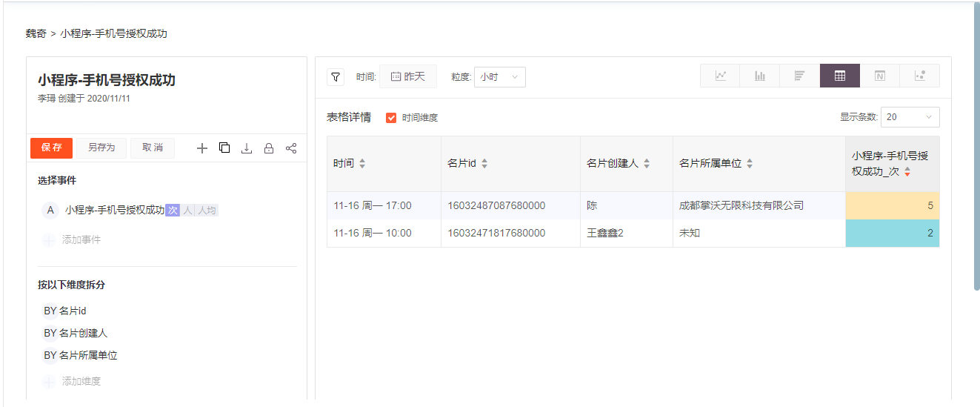980x407 pixels.
Task: Open the 显示条数 20 dropdown
Action: click(910, 117)
